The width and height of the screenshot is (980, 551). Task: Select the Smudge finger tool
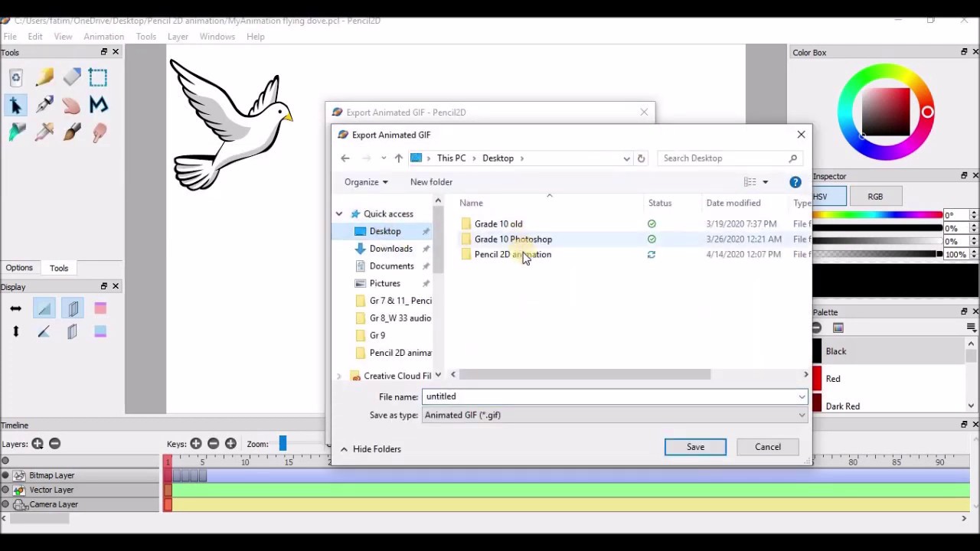pos(99,132)
